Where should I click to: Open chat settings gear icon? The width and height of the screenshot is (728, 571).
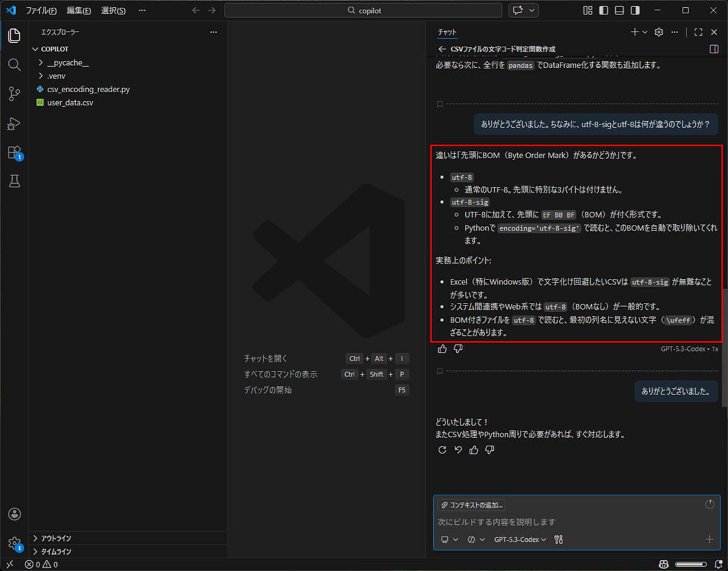[x=659, y=32]
